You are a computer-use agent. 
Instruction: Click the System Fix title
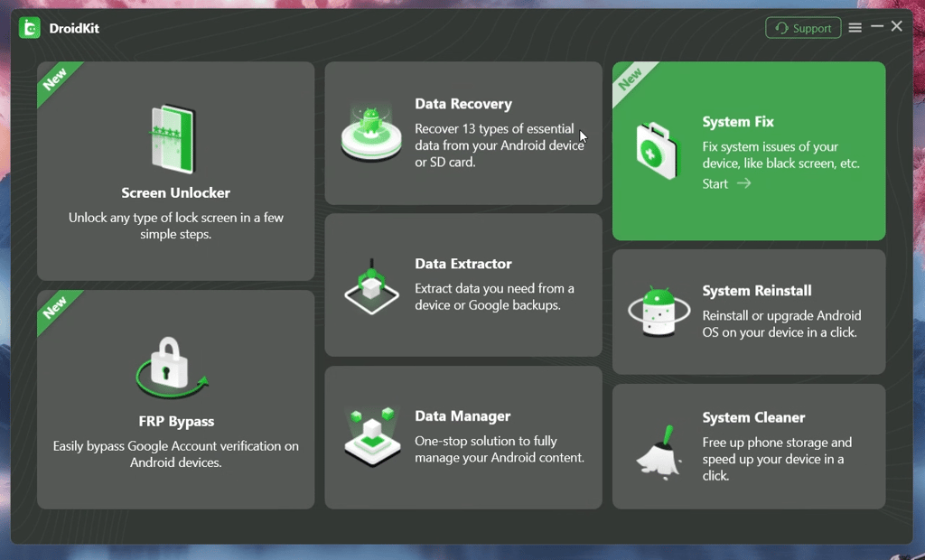737,122
